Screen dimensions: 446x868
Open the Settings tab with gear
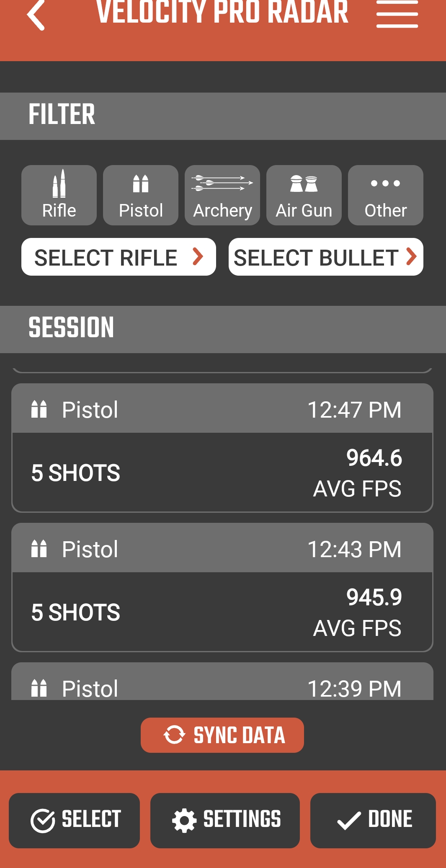click(225, 821)
